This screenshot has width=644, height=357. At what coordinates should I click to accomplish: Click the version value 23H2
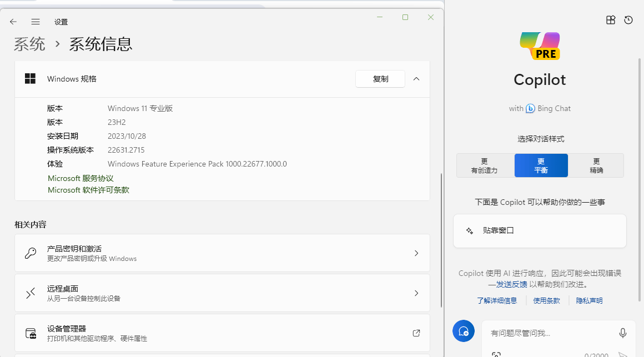point(117,122)
